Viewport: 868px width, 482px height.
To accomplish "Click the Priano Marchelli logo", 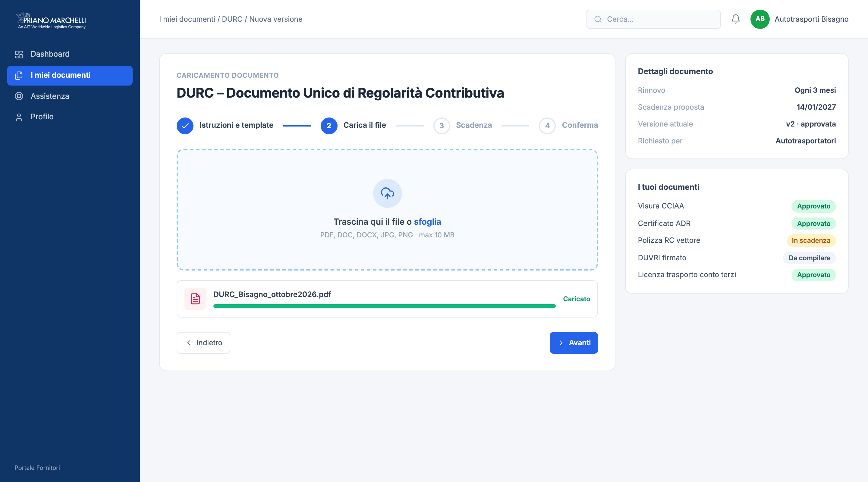I will 51,20.
